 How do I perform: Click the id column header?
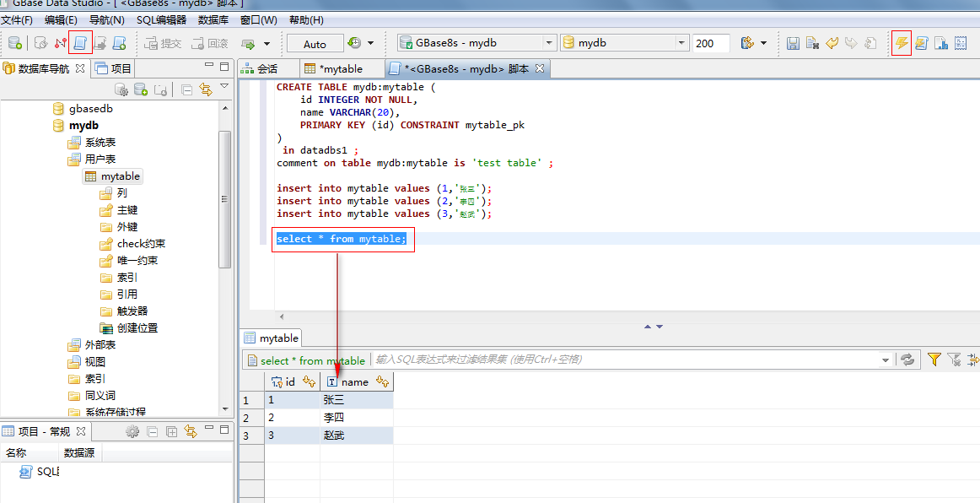(292, 381)
